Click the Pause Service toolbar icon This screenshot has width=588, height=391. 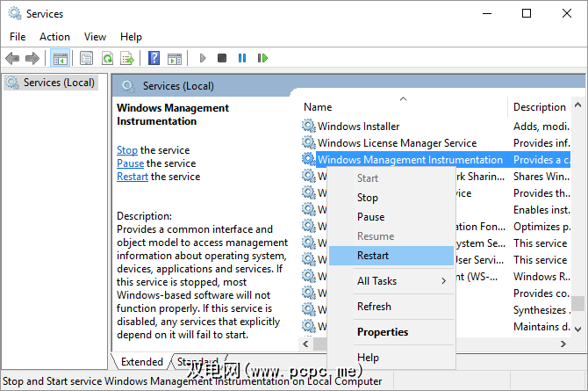click(x=242, y=58)
